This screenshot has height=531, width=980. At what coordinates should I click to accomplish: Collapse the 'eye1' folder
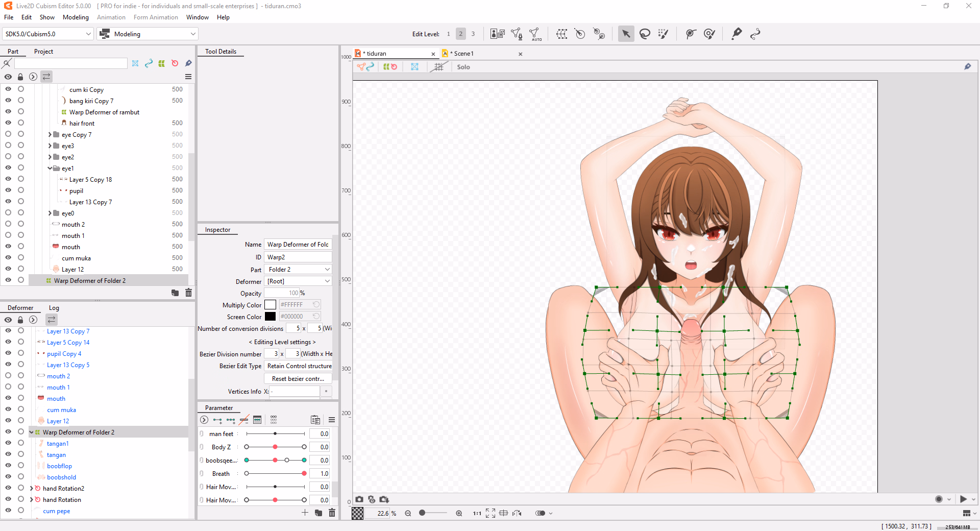[x=50, y=168]
